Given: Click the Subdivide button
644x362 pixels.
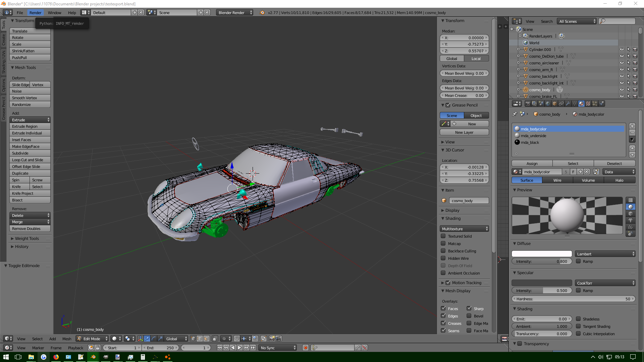Looking at the screenshot, I should click(30, 153).
